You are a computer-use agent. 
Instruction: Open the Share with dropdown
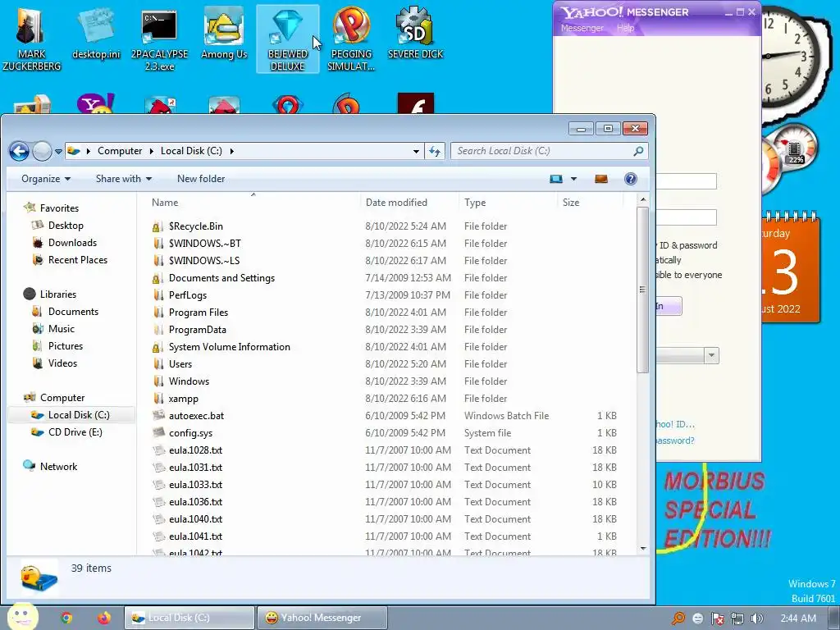tap(124, 179)
